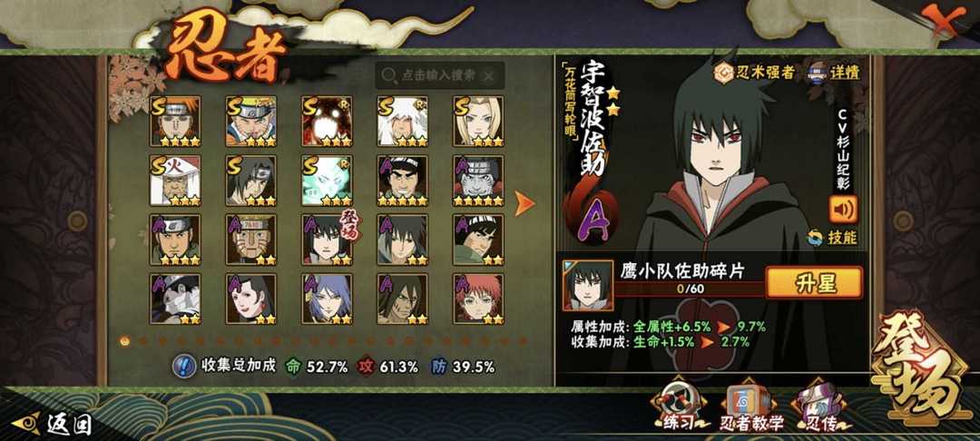Go to next ninja page arrow

click(x=524, y=203)
